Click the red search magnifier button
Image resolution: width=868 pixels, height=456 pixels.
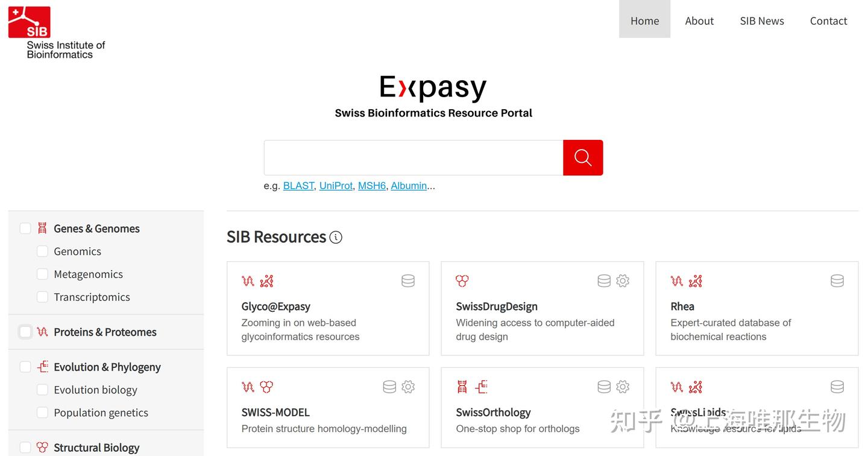coord(583,157)
